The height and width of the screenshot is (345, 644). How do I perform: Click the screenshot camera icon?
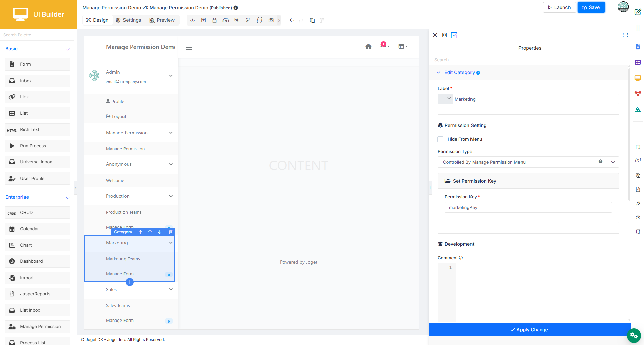pyautogui.click(x=271, y=20)
